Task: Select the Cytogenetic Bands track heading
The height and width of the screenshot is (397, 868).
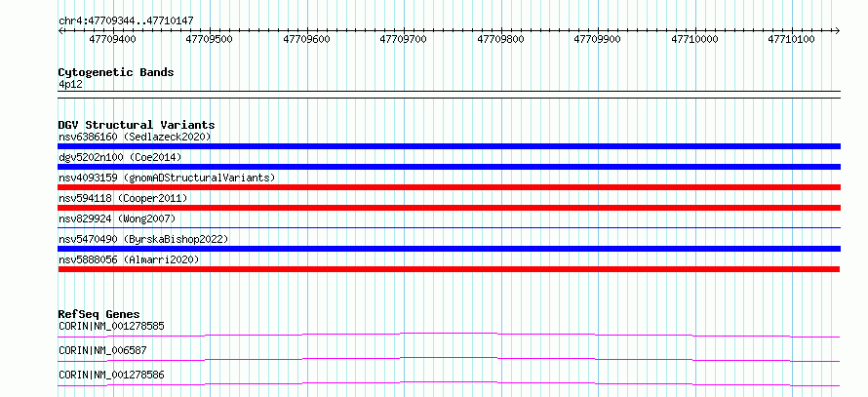Action: (116, 72)
